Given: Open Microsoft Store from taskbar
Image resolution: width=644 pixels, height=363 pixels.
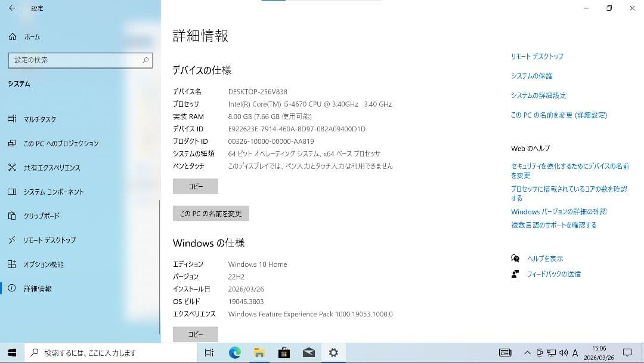Looking at the screenshot, I should click(284, 353).
